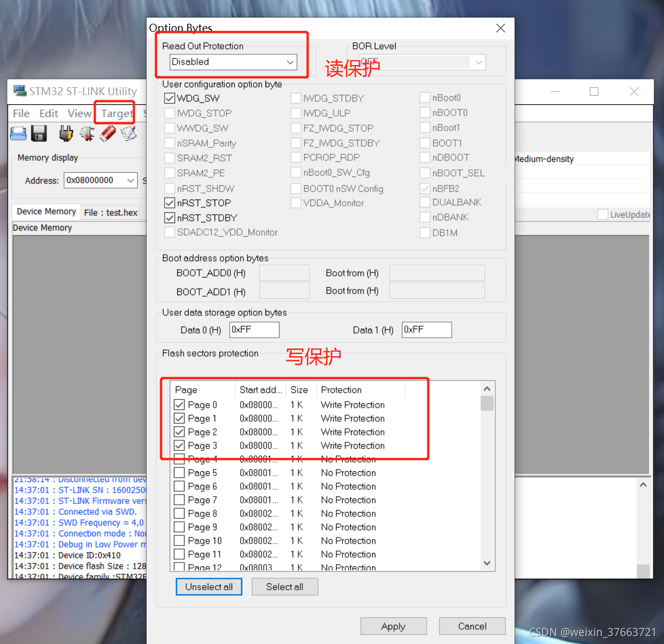Click the Open file toolbar icon
Screen dimensions: 664x644
click(18, 134)
